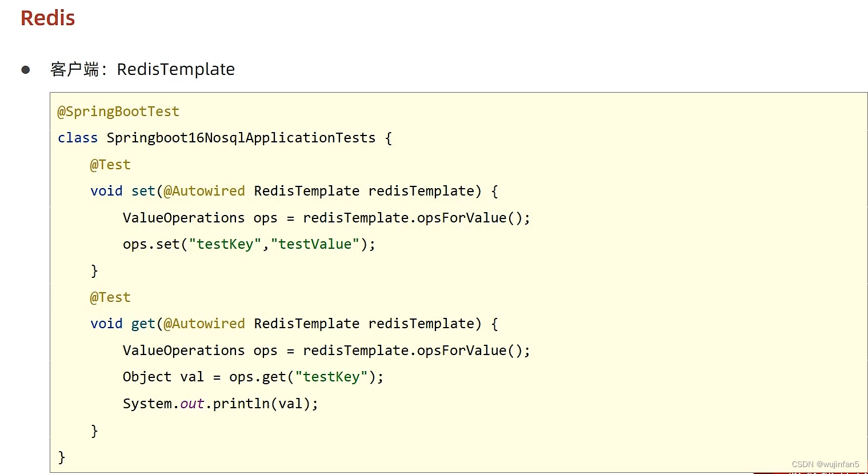Click the System.out.println statement

click(220, 403)
